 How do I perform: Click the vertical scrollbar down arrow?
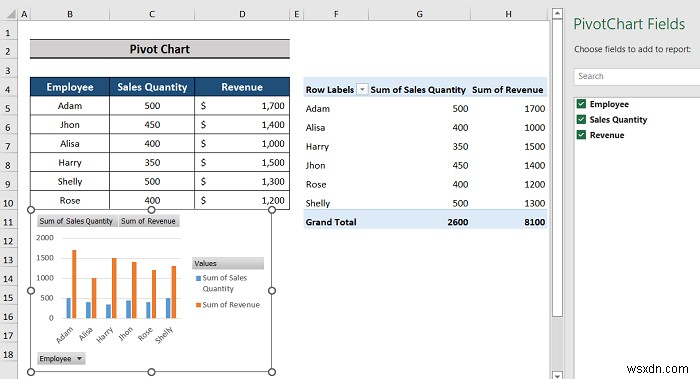pyautogui.click(x=557, y=375)
